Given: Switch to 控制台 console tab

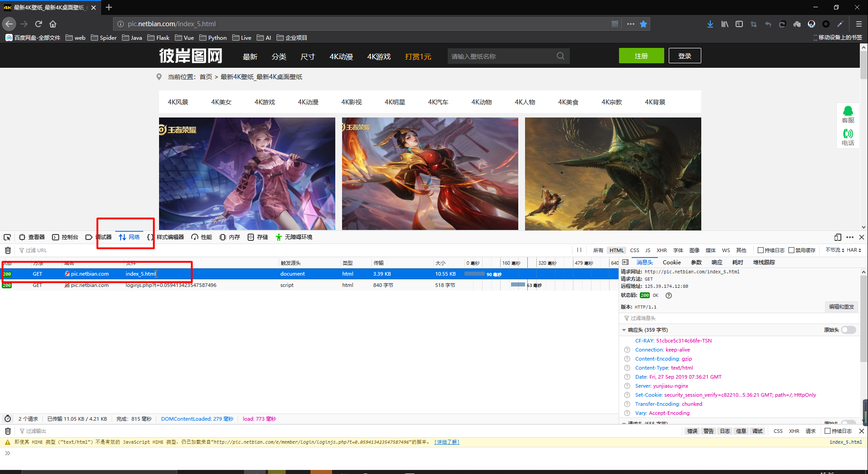Looking at the screenshot, I should click(x=65, y=237).
